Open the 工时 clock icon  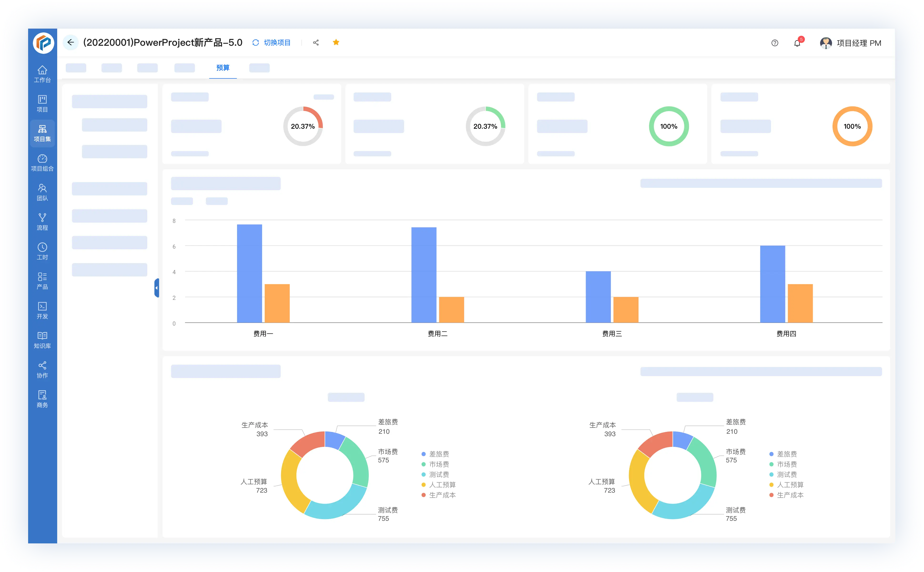click(x=42, y=251)
